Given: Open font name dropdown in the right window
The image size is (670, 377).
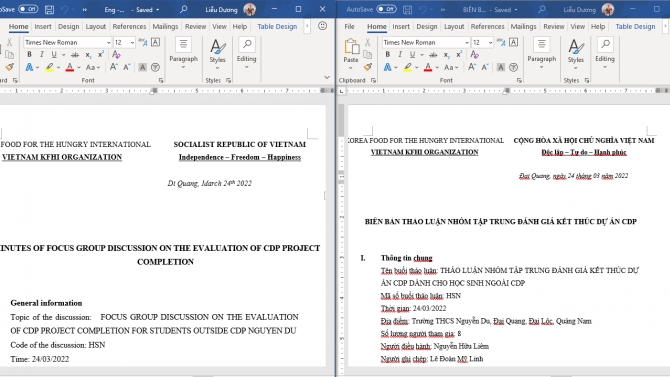Looking at the screenshot, I should coord(466,42).
